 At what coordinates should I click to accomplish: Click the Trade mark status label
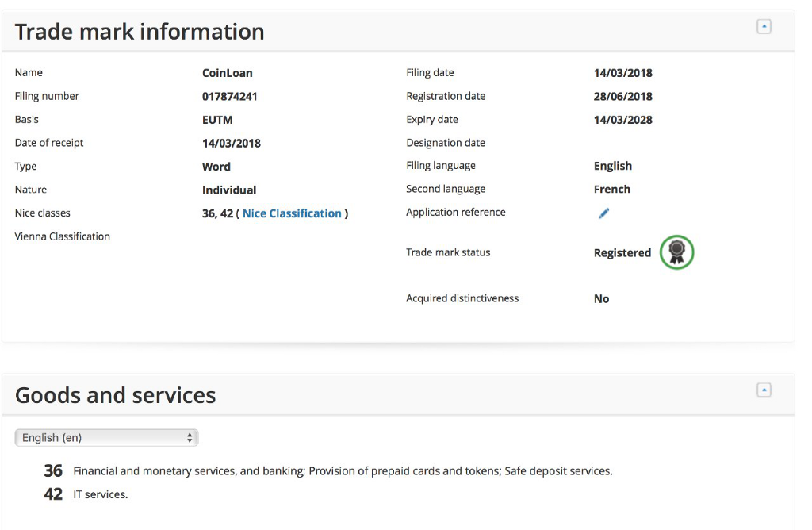(448, 252)
